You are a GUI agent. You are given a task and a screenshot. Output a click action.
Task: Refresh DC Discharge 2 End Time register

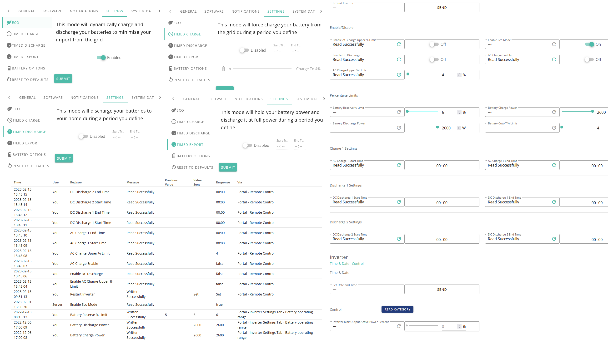(x=554, y=239)
